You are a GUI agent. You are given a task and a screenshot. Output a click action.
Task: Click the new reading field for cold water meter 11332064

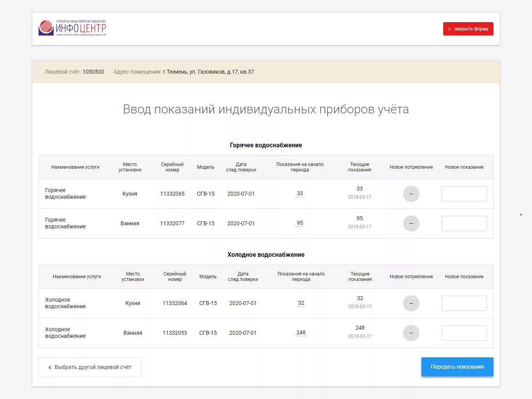click(464, 303)
